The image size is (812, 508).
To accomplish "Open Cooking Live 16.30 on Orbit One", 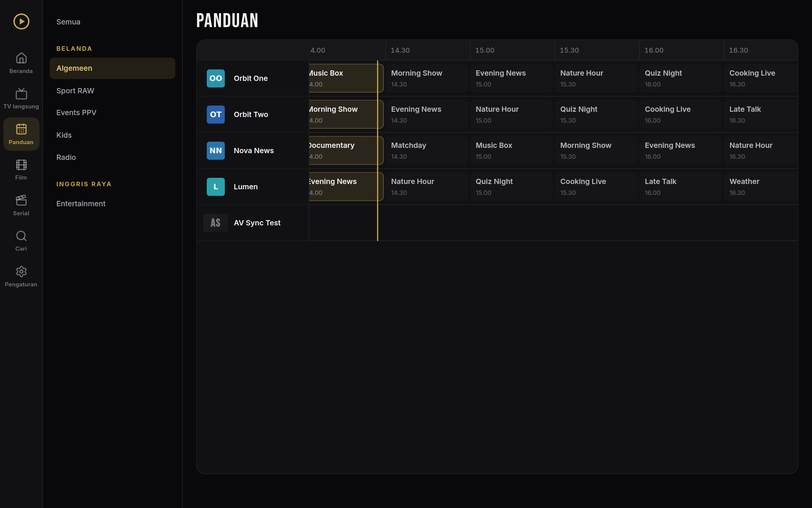I will pyautogui.click(x=761, y=78).
